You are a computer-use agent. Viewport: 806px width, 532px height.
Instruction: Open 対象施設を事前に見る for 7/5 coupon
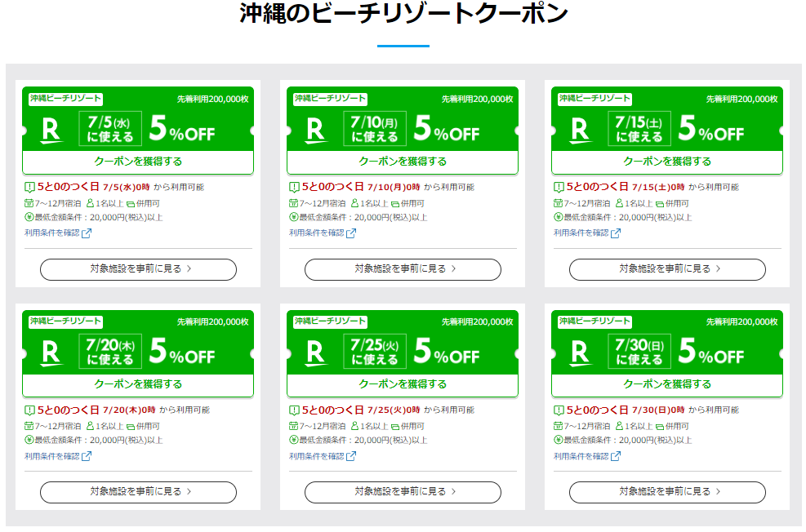[x=138, y=268]
